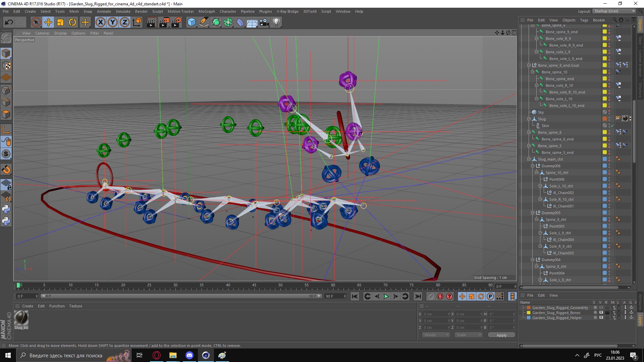
Task: Toggle the X axis lock
Action: coord(100,22)
